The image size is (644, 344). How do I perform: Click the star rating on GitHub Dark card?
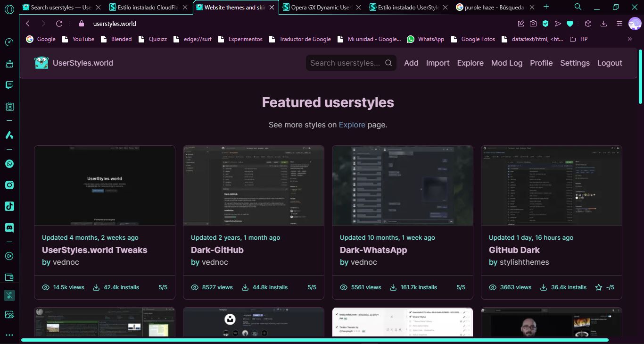click(599, 287)
